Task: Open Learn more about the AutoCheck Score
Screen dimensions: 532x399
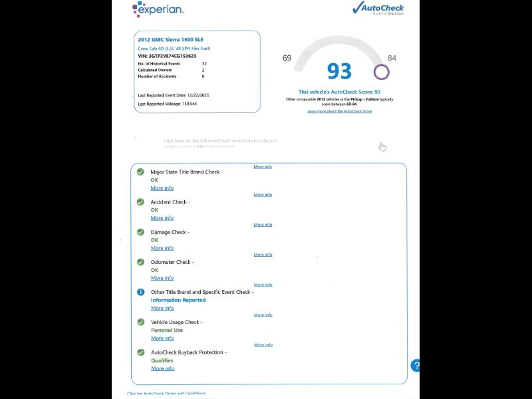Action: (x=339, y=111)
